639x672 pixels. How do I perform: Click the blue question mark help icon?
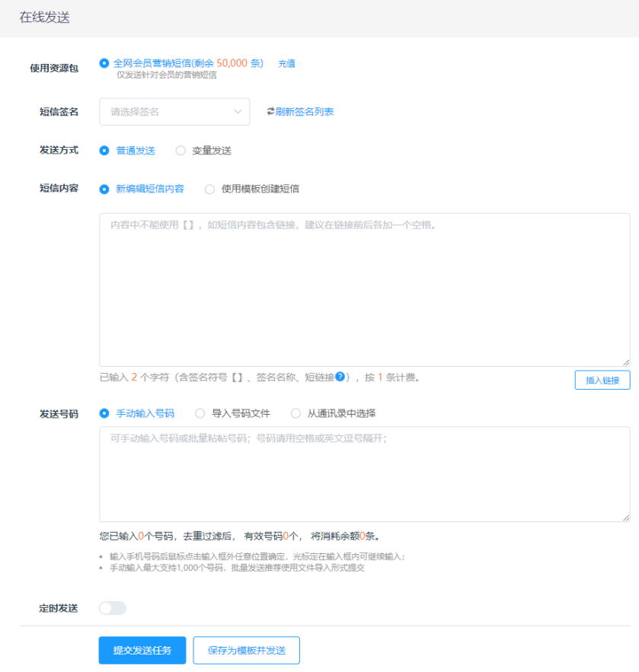(x=340, y=376)
